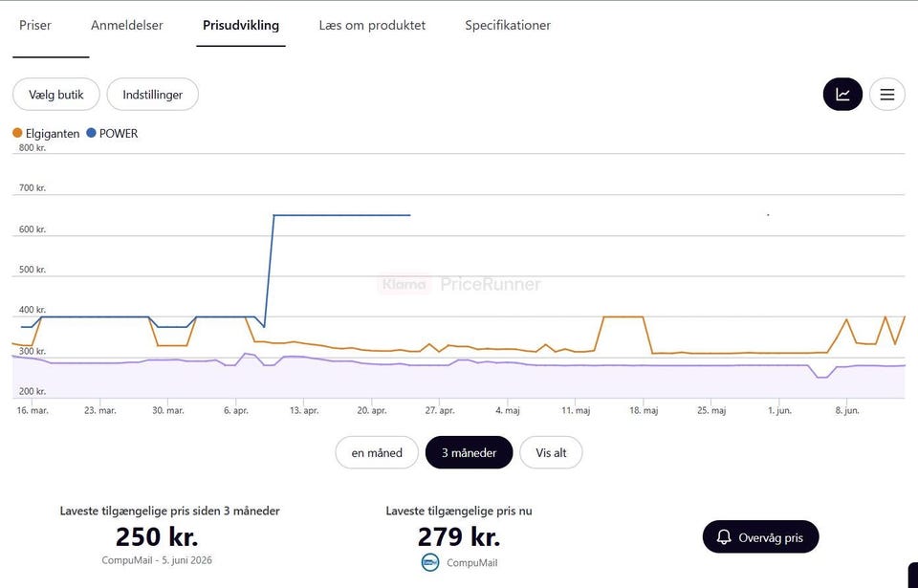This screenshot has width=918, height=588.
Task: Click the Laveste tilgængelige pris nu heading
Action: click(459, 511)
